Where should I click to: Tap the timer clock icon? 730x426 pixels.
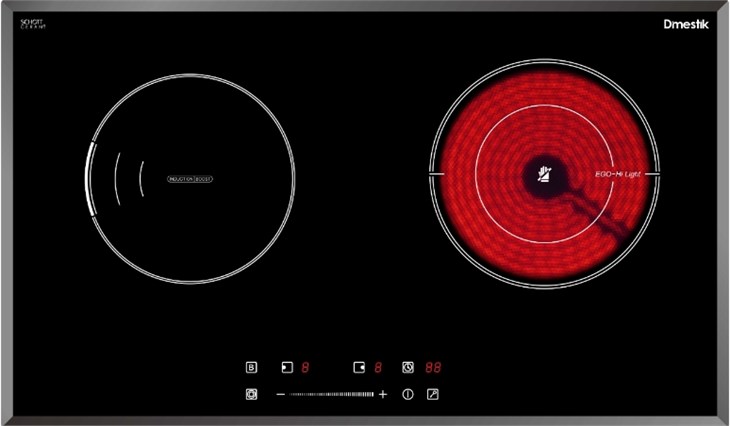tap(408, 367)
